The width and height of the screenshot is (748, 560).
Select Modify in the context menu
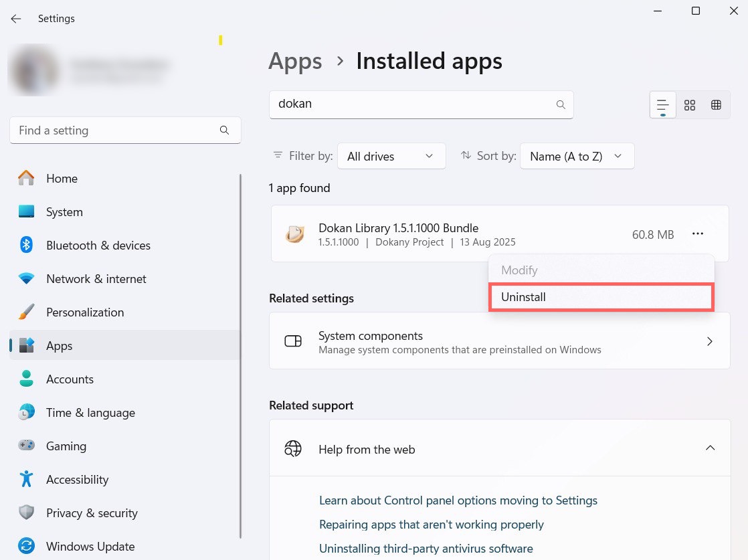coord(519,270)
